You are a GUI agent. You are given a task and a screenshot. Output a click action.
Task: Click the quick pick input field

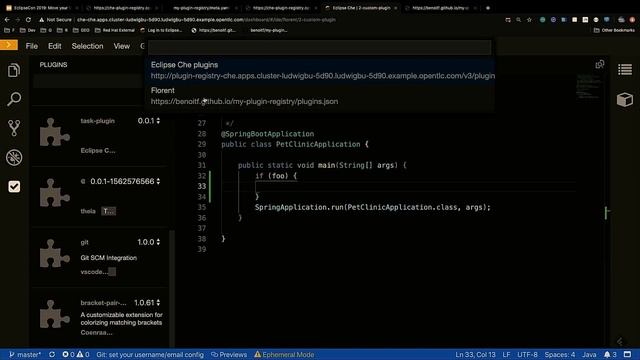coord(320,47)
